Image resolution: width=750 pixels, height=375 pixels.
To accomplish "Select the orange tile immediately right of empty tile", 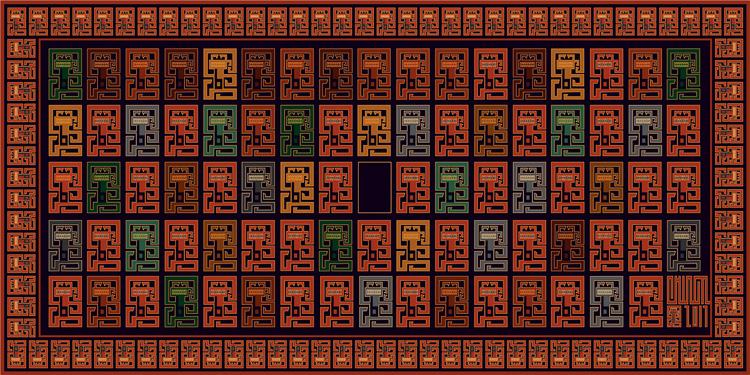I will [x=413, y=188].
